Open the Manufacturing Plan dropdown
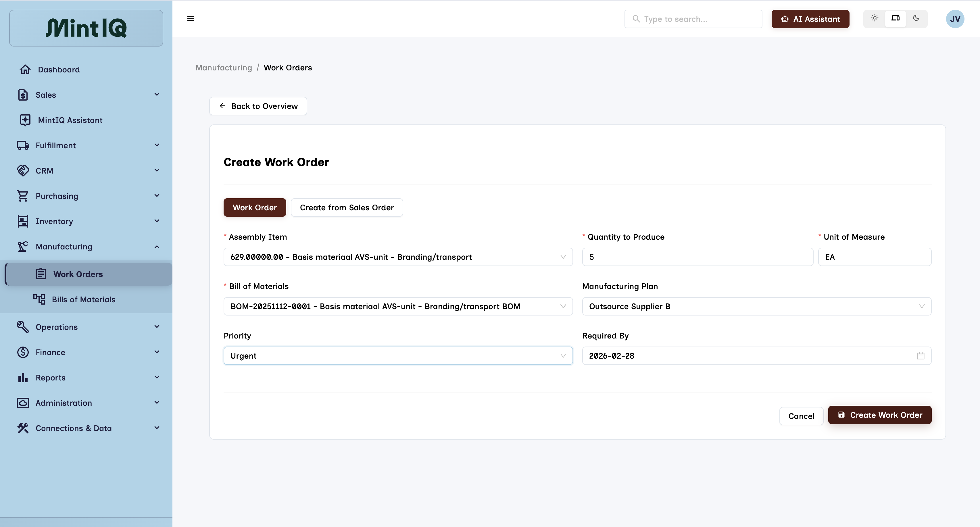This screenshot has width=980, height=527. click(x=757, y=306)
